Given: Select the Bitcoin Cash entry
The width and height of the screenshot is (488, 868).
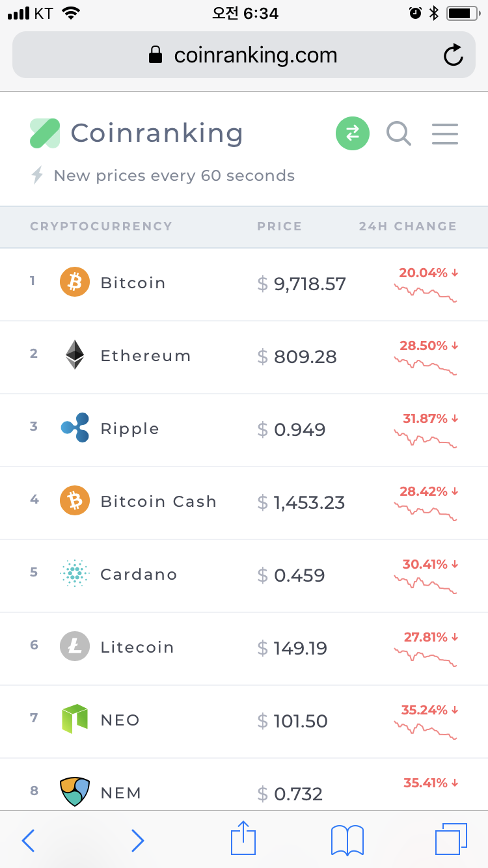Looking at the screenshot, I should tap(158, 502).
